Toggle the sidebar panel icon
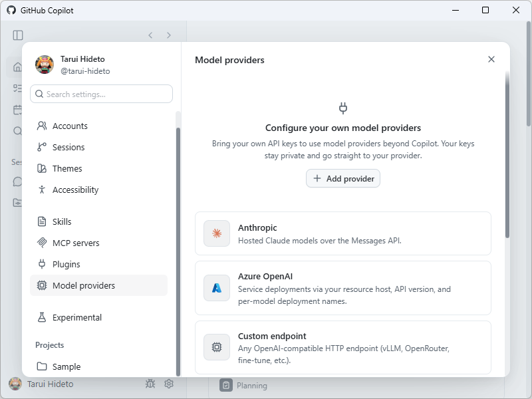 coord(18,35)
